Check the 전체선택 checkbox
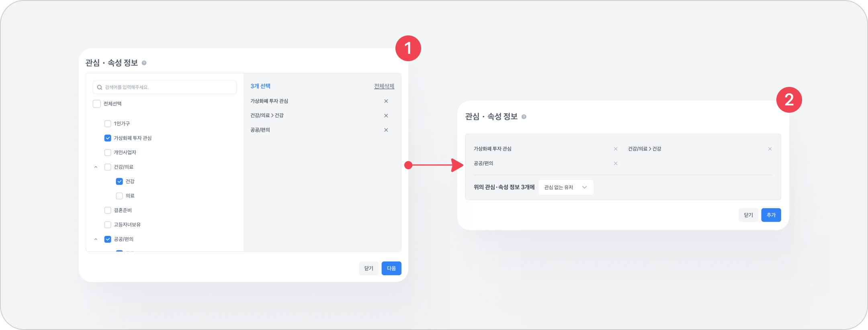This screenshot has height=330, width=868. pyautogui.click(x=97, y=104)
